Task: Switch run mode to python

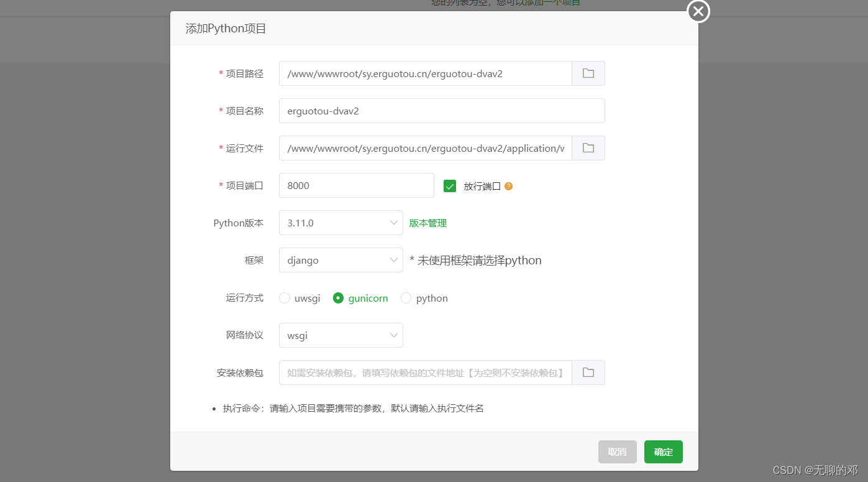Action: [x=406, y=298]
